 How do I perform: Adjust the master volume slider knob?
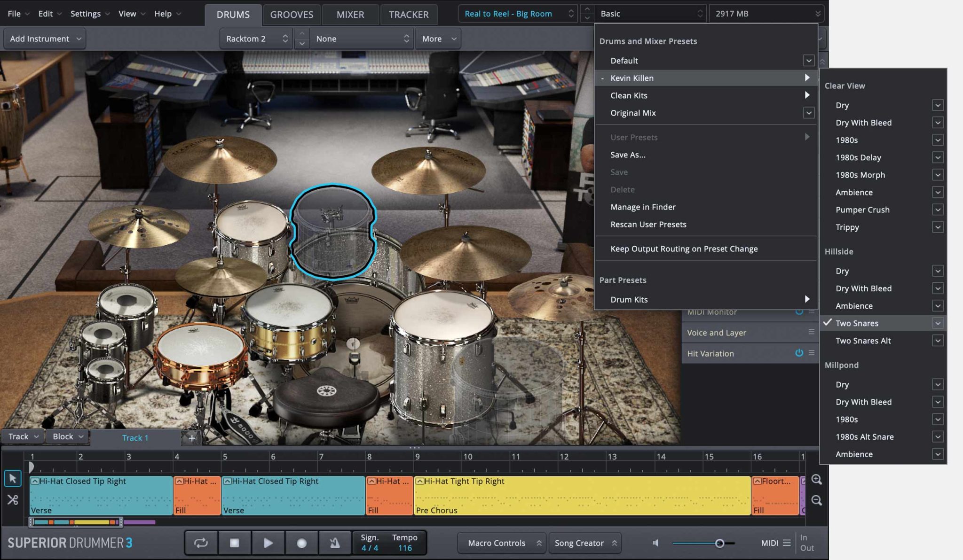(719, 544)
